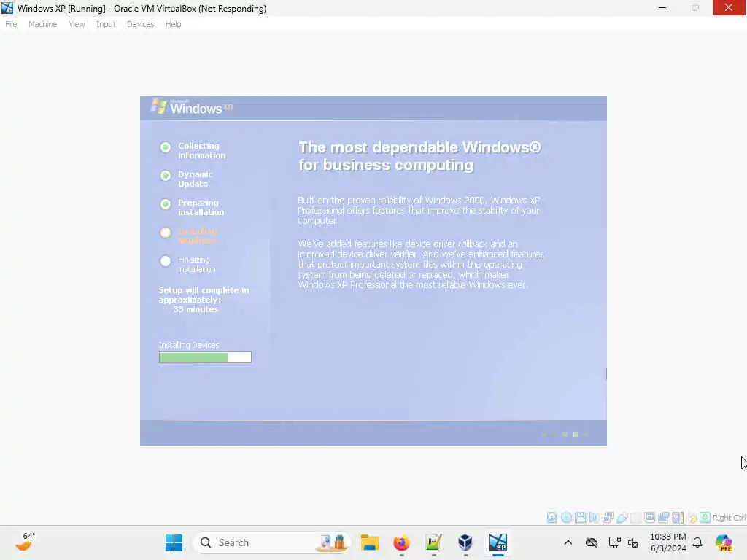Open Copilot from the taskbar corner
This screenshot has width=747, height=560.
click(724, 542)
